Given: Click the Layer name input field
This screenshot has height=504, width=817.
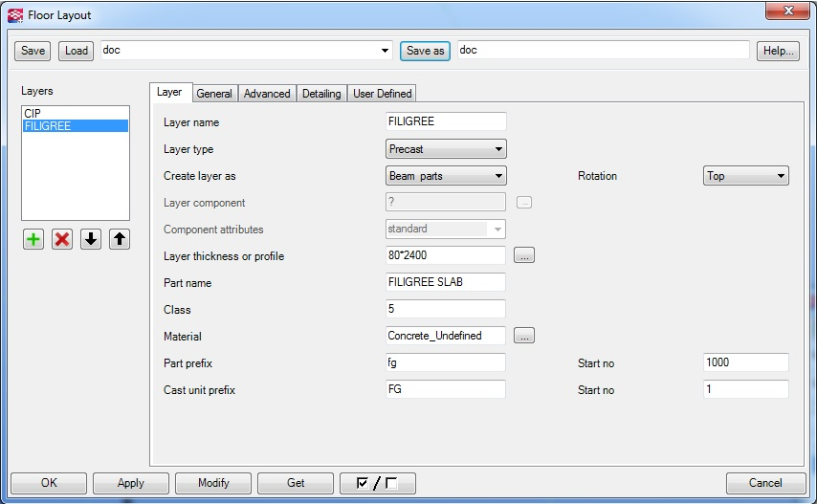Looking at the screenshot, I should pyautogui.click(x=446, y=121).
